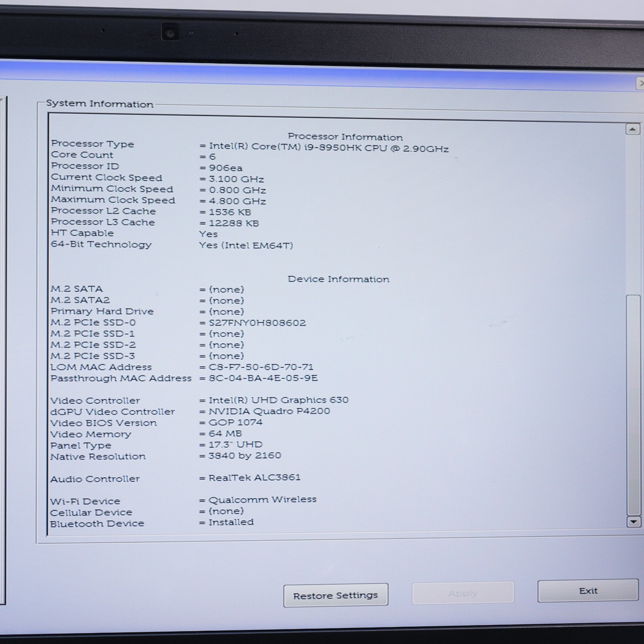The image size is (644, 644).
Task: Click the Video BIOS Version GOP 1074
Action: pos(235,422)
